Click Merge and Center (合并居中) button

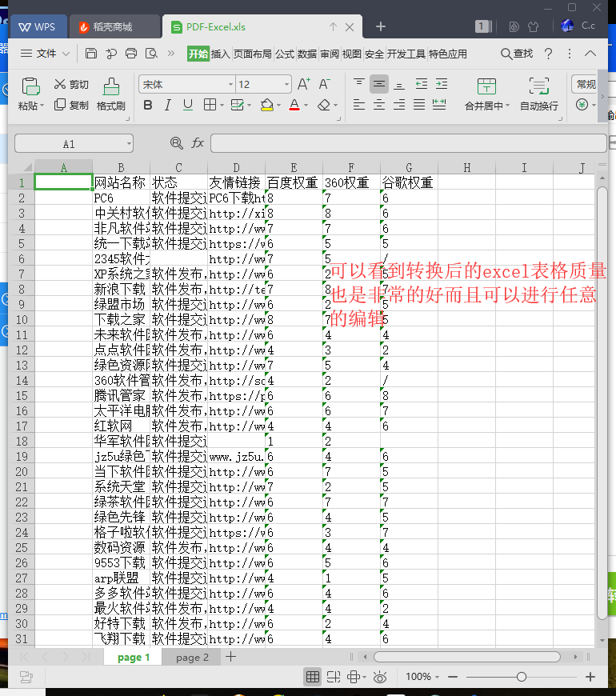point(486,94)
